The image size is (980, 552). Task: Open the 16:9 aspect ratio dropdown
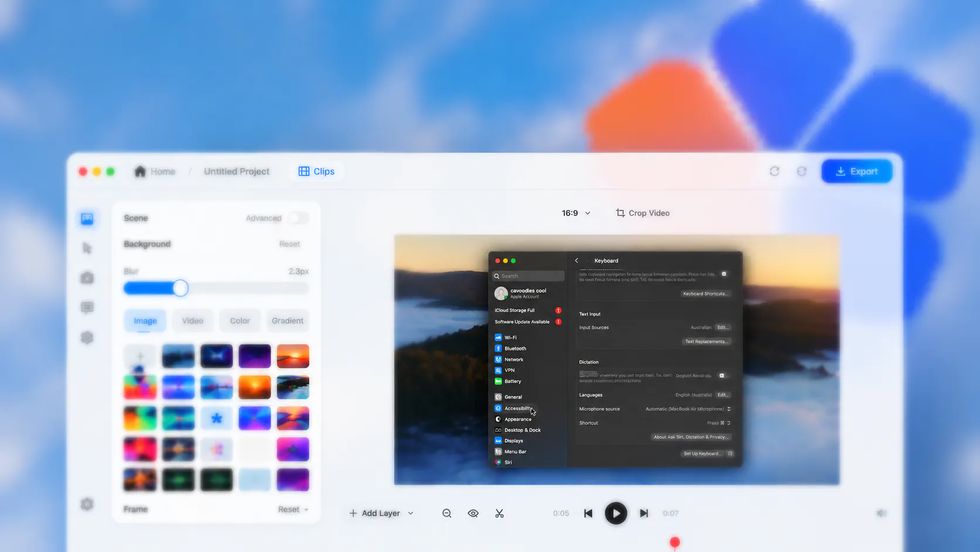coord(576,213)
